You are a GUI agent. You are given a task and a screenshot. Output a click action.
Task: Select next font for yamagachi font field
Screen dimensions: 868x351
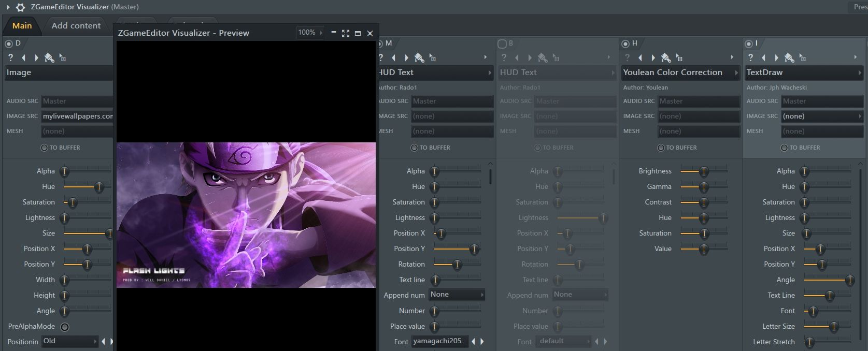tap(482, 341)
